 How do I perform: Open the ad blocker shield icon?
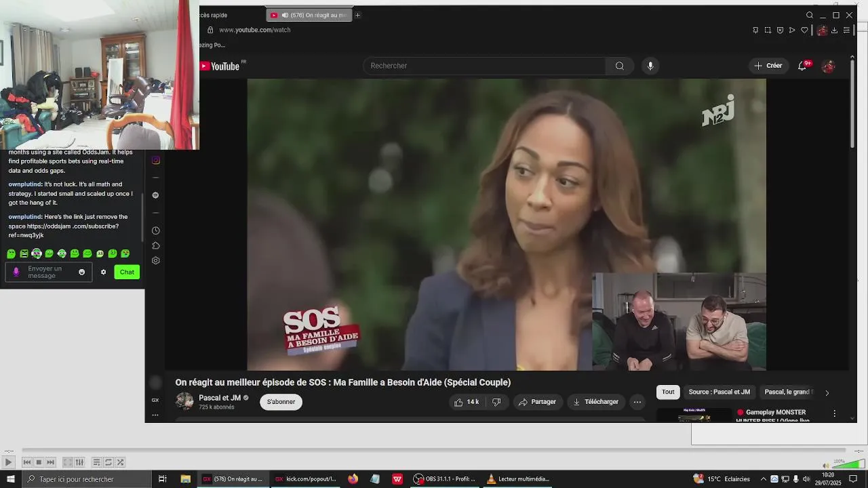point(780,30)
